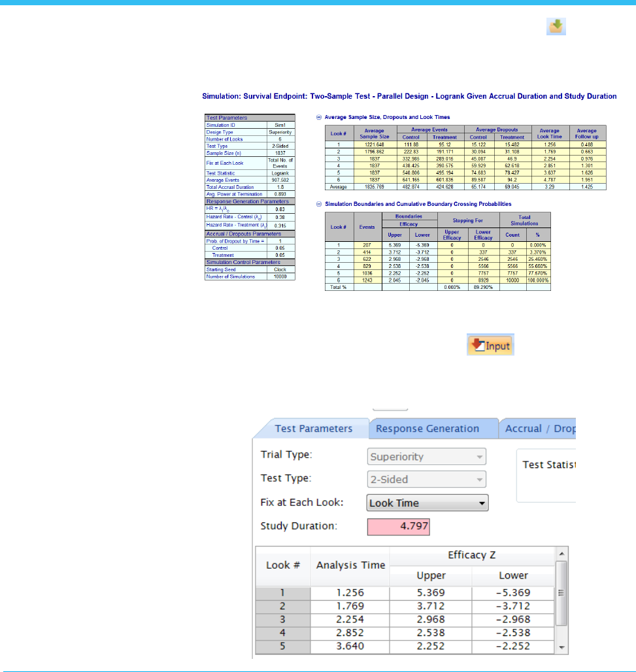Select Look # row header 3

pos(283,620)
